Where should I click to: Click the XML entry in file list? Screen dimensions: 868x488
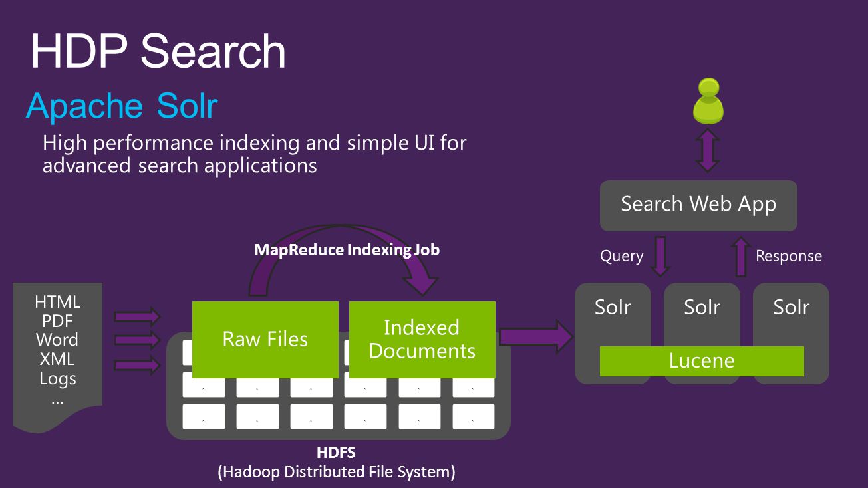(58, 360)
